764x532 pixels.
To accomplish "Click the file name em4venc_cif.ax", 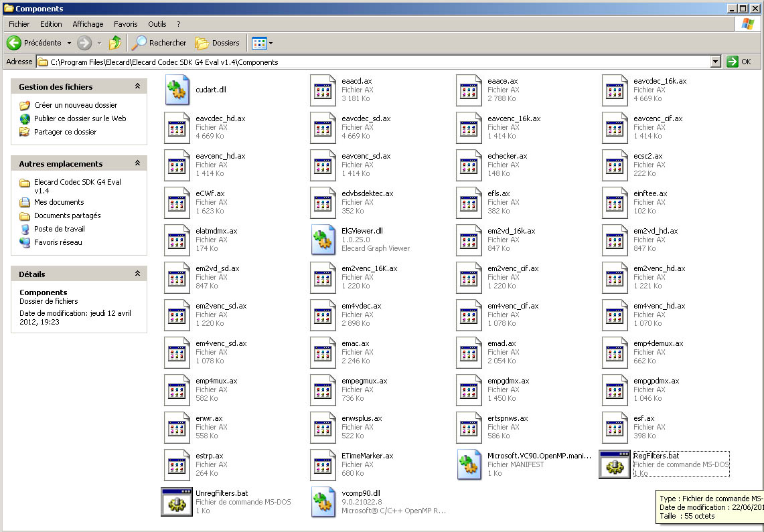I will 513,306.
